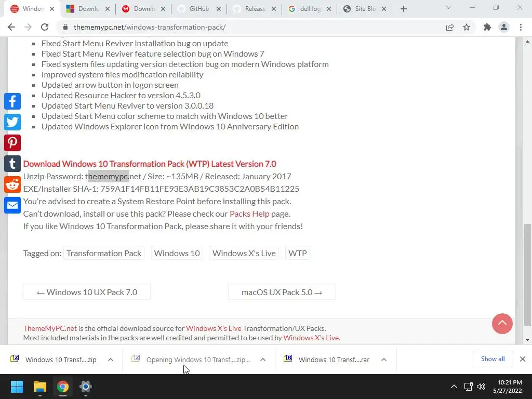Viewport: 532px width, 399px height.
Task: Open Windows 10 tag
Action: pyautogui.click(x=177, y=254)
